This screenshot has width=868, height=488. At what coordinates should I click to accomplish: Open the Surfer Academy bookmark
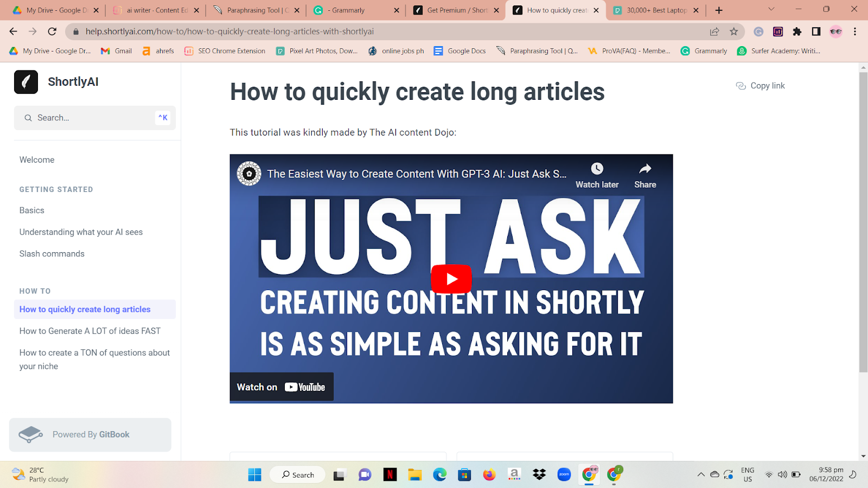pyautogui.click(x=779, y=51)
